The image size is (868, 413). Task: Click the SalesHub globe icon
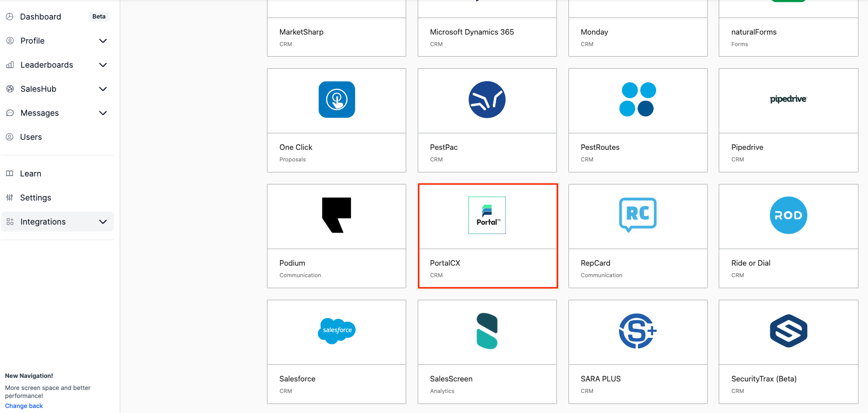[x=10, y=89]
